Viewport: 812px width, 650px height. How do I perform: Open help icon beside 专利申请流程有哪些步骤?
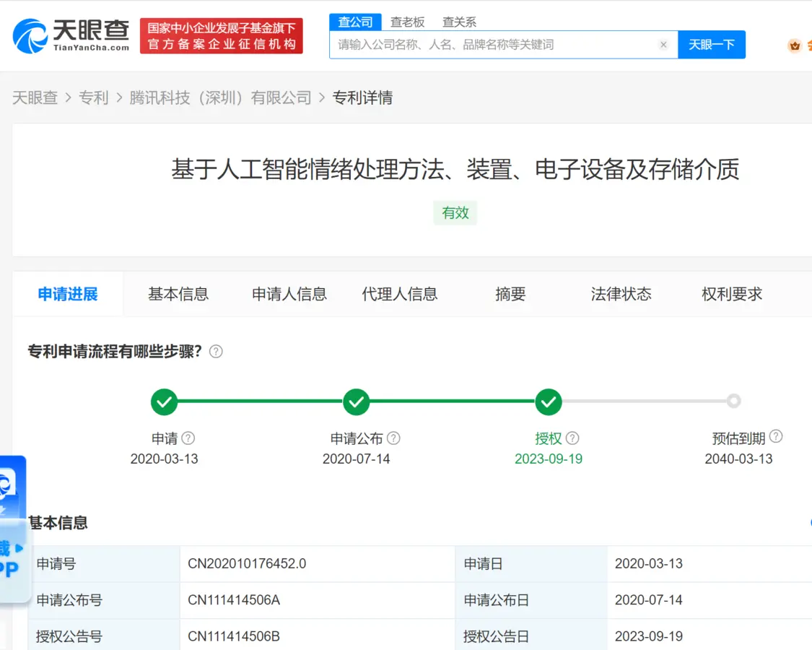[216, 352]
